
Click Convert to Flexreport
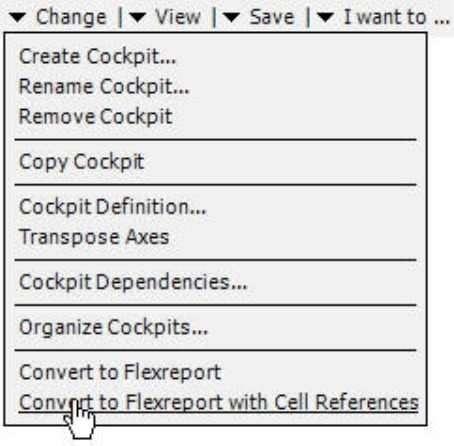(x=120, y=372)
